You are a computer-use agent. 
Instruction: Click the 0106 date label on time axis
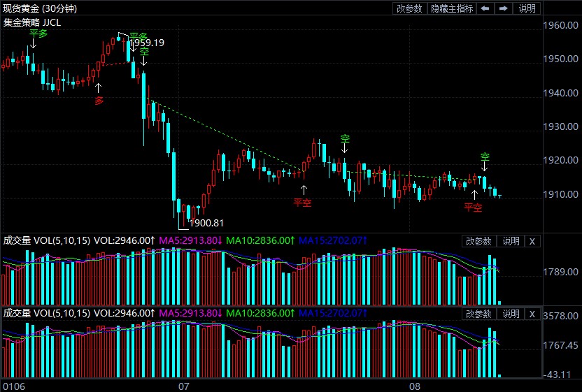[14, 386]
